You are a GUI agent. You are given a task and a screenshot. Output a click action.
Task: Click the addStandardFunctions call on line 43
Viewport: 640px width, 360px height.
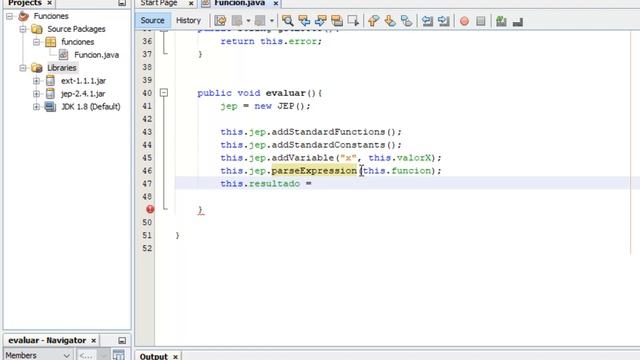click(328, 132)
